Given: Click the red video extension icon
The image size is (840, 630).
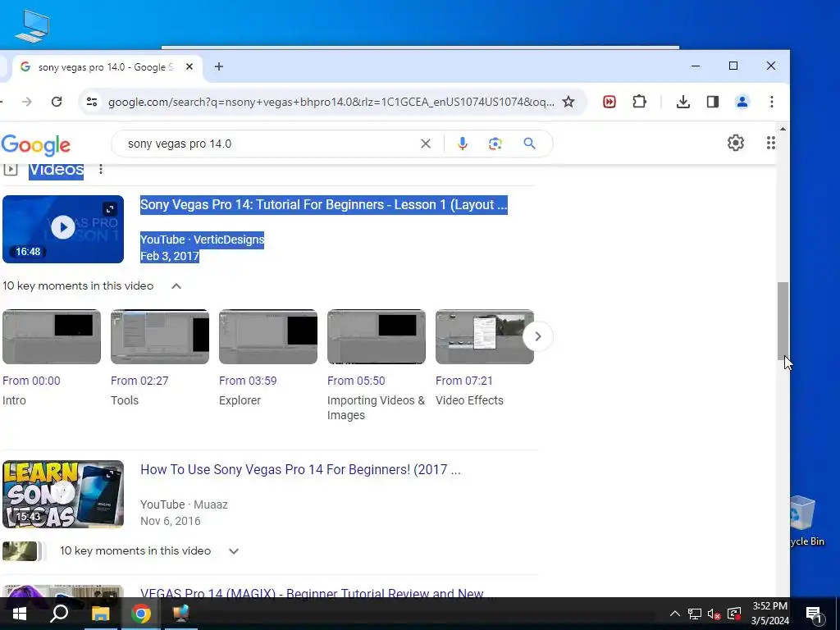Looking at the screenshot, I should coord(609,101).
